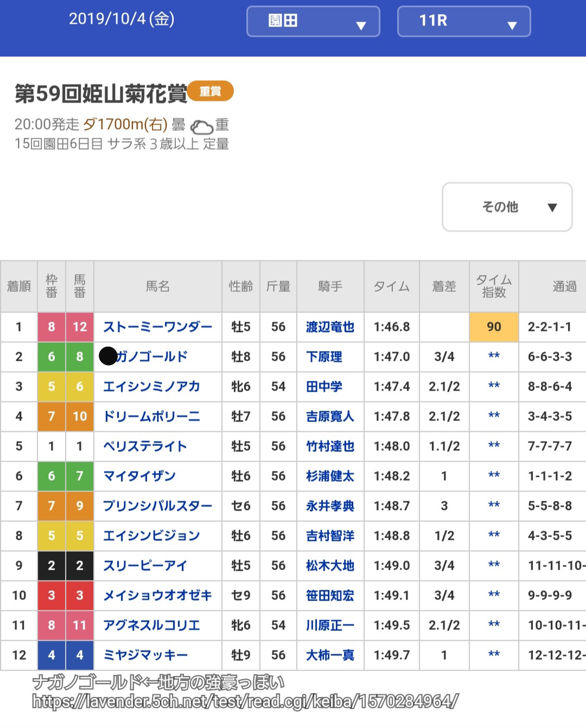Click the cloudy weather icon
The height and width of the screenshot is (728, 586).
(x=202, y=127)
